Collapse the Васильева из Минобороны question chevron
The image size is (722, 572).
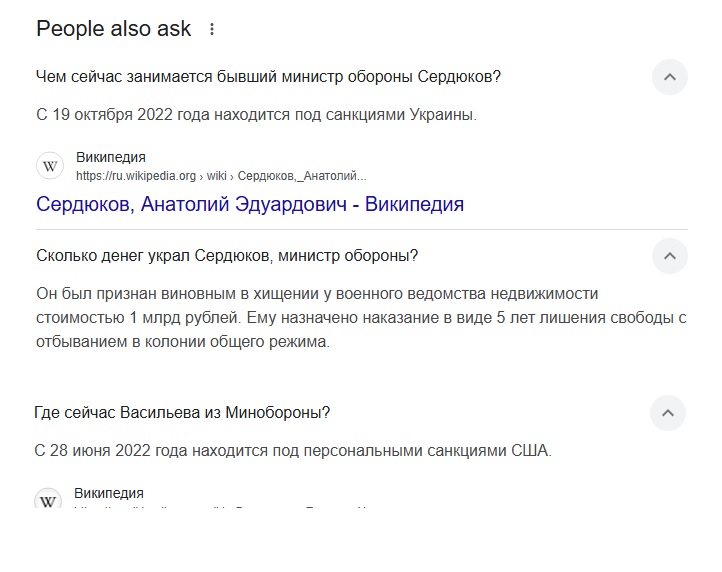[x=668, y=413]
